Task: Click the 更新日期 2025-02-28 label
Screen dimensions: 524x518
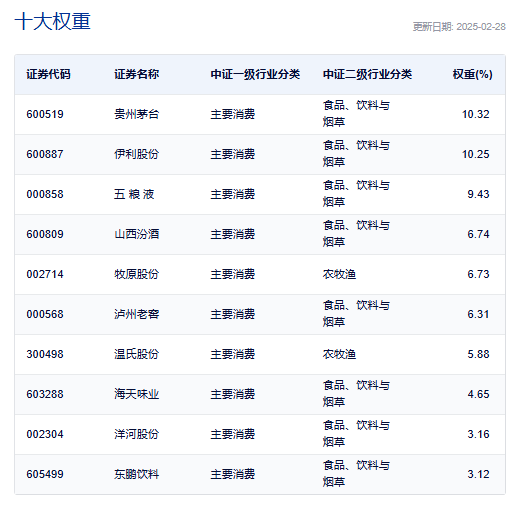Action: [459, 27]
